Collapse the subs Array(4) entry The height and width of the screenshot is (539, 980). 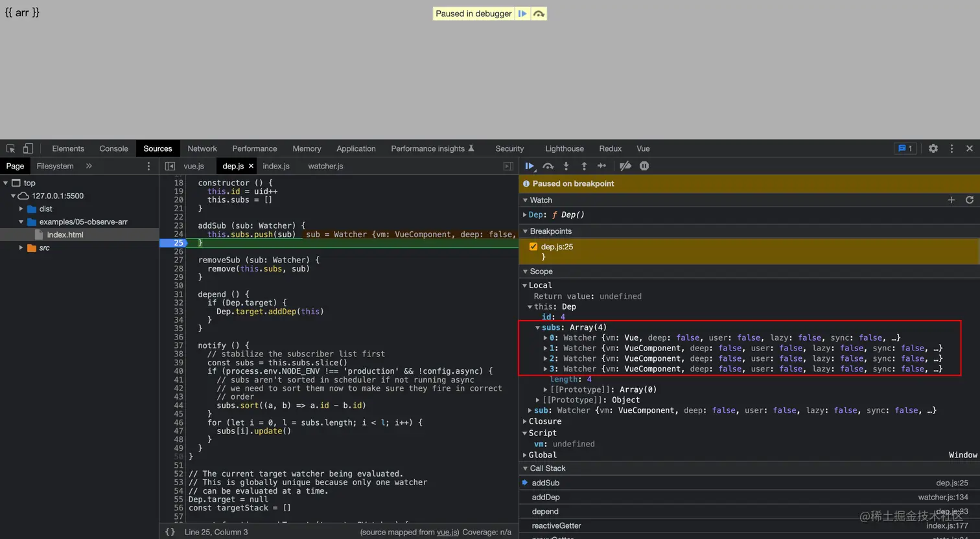tap(538, 327)
